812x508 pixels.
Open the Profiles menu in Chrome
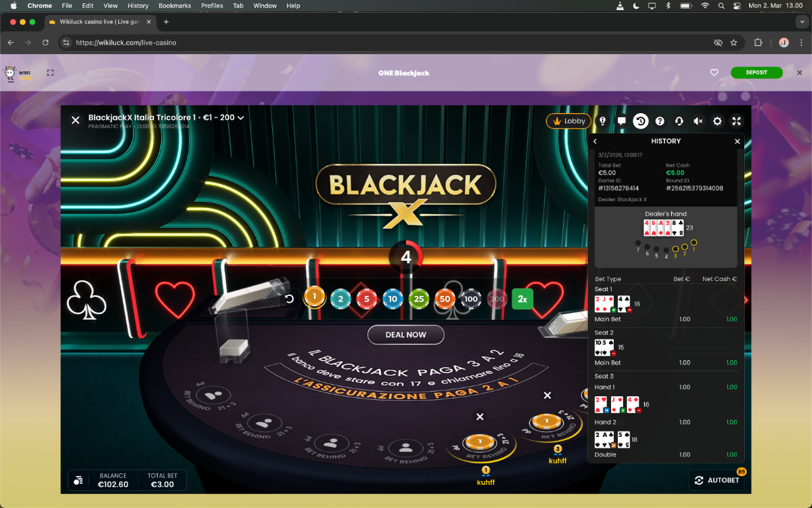pyautogui.click(x=212, y=5)
